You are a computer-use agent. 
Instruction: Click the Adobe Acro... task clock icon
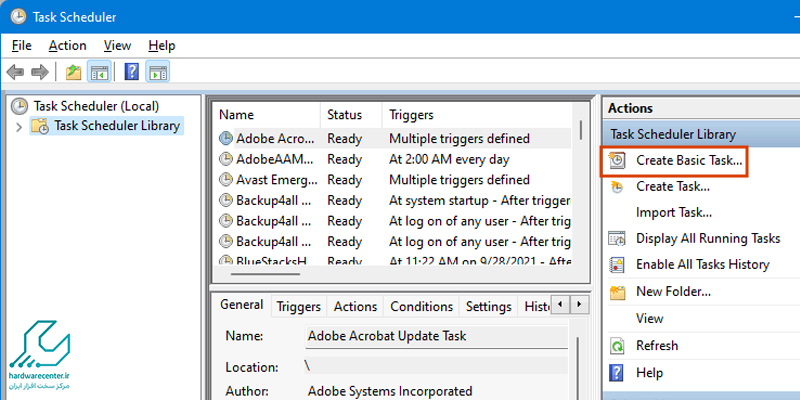coord(225,138)
